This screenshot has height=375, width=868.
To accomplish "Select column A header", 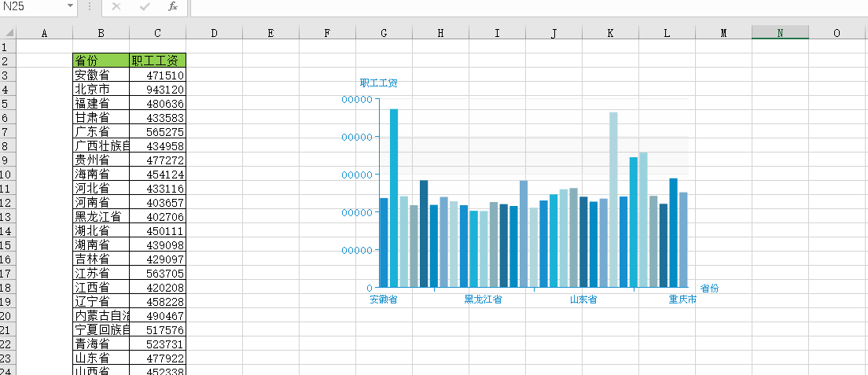I will click(44, 33).
